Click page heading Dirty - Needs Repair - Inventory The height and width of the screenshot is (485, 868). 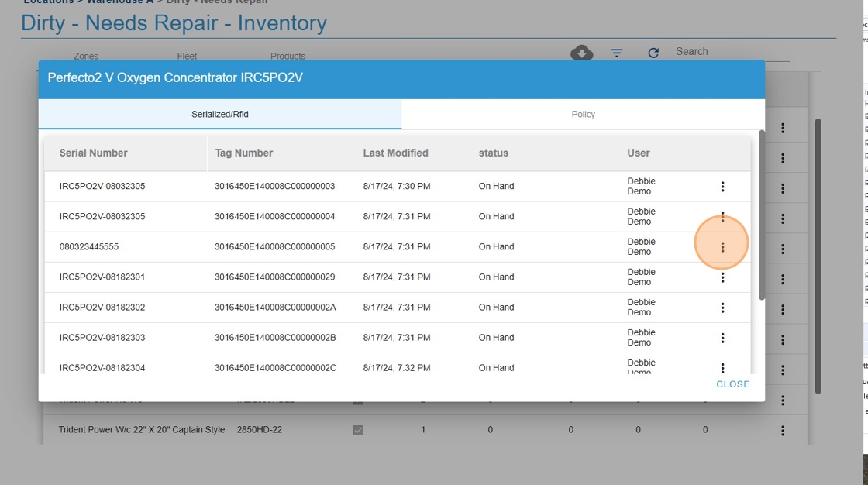[174, 23]
